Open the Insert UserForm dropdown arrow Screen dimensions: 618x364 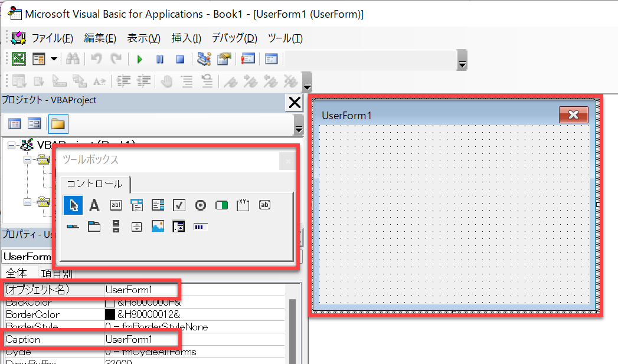(x=54, y=59)
